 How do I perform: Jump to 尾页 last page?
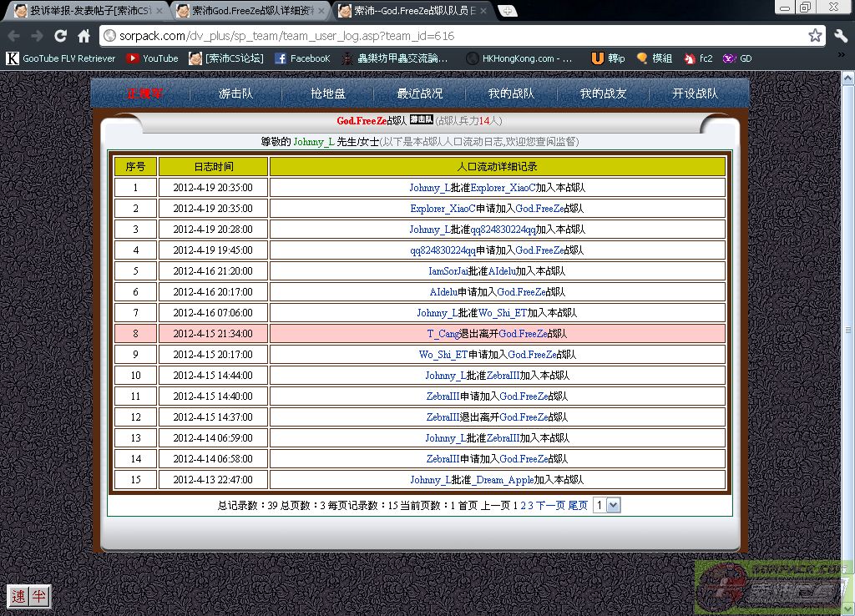pyautogui.click(x=578, y=505)
